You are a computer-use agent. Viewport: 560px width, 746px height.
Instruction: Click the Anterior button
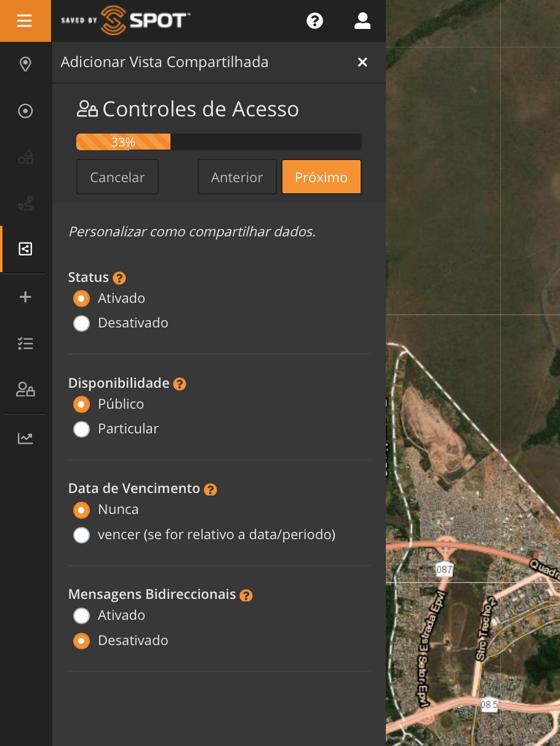237,177
